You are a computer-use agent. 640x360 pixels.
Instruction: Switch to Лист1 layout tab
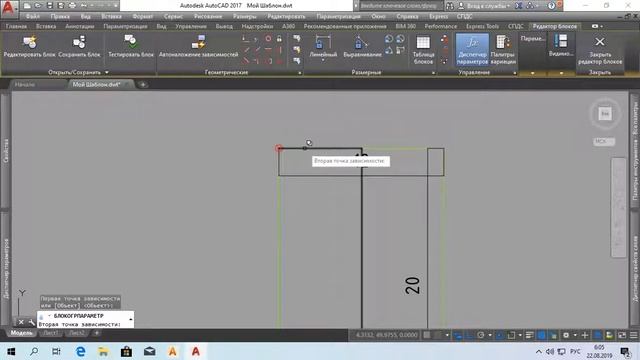pos(51,333)
